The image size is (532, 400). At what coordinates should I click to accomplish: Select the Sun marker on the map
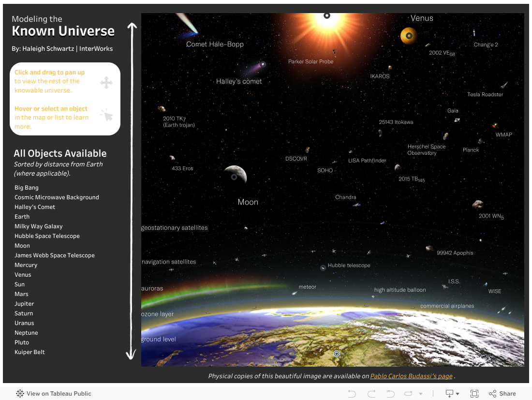327,16
